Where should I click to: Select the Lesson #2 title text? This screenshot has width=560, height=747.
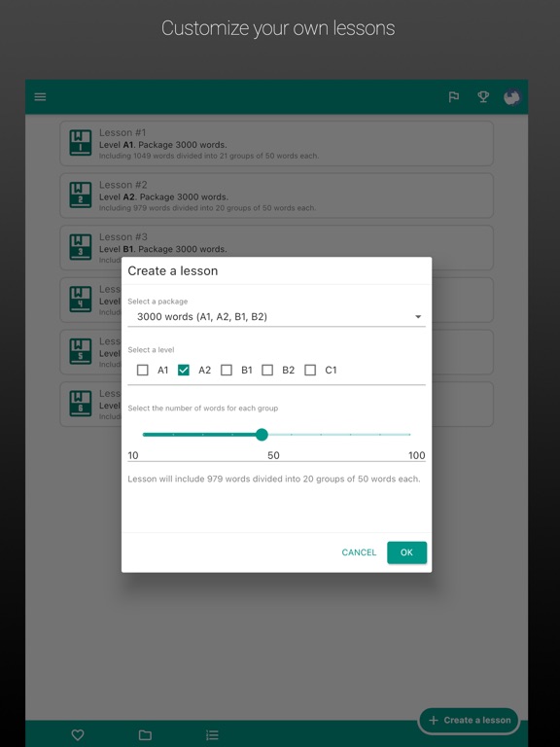(x=122, y=185)
